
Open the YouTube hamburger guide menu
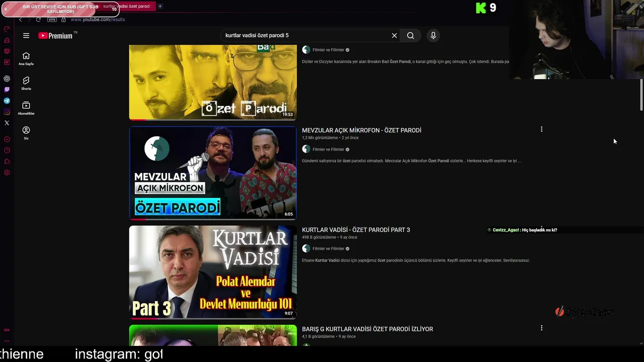26,36
